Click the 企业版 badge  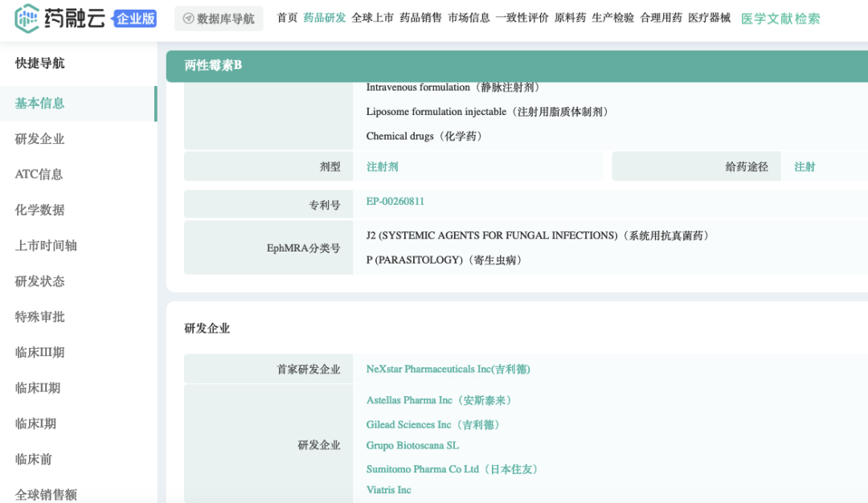click(134, 18)
